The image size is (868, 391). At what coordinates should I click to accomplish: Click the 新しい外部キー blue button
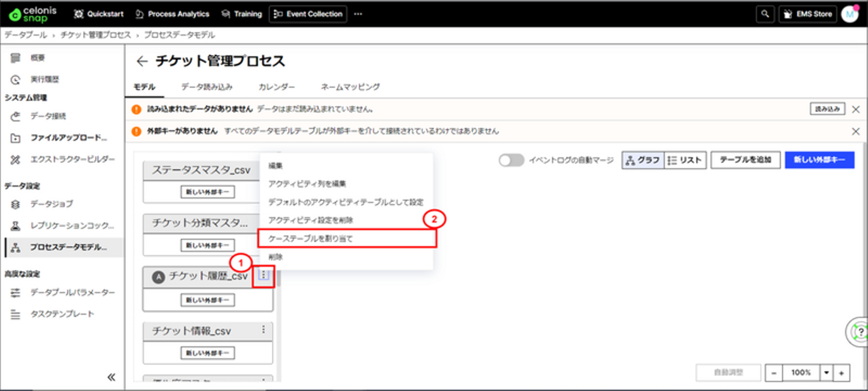(x=819, y=160)
